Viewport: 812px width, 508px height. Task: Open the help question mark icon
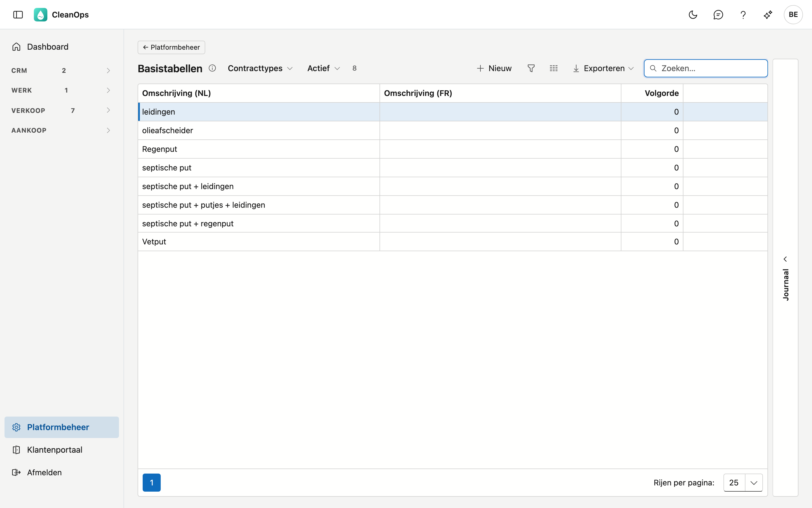click(x=743, y=15)
